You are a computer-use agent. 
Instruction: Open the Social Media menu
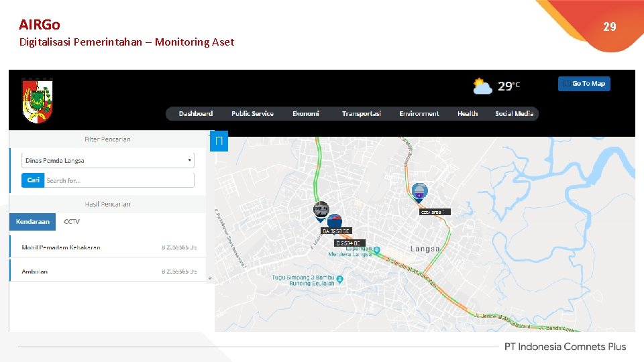click(x=515, y=114)
